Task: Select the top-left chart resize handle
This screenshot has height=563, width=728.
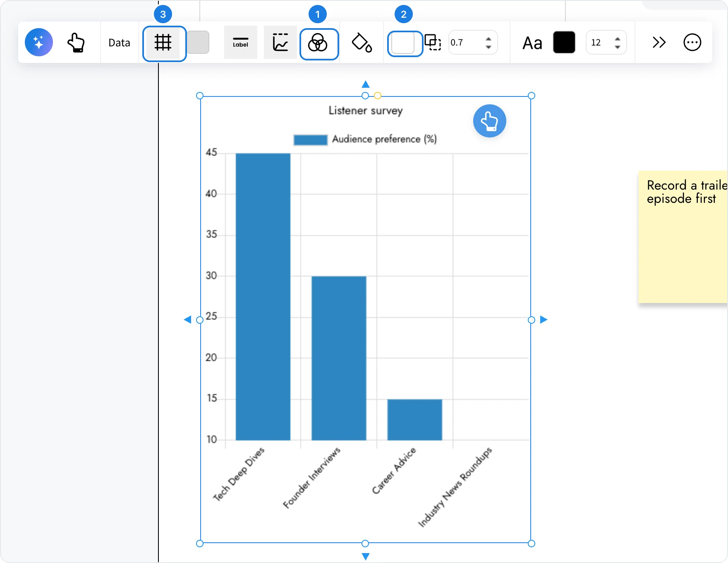Action: tap(200, 96)
